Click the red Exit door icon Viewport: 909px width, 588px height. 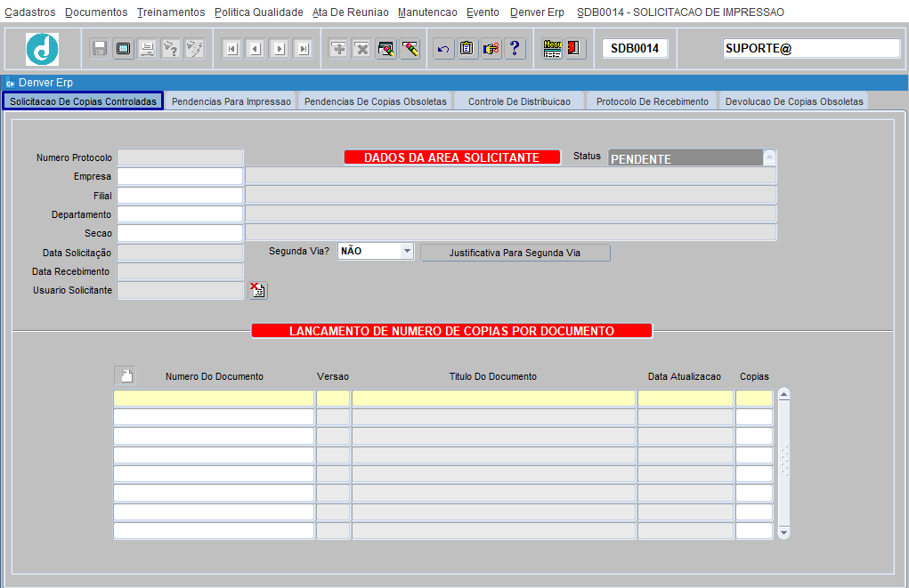(x=575, y=49)
